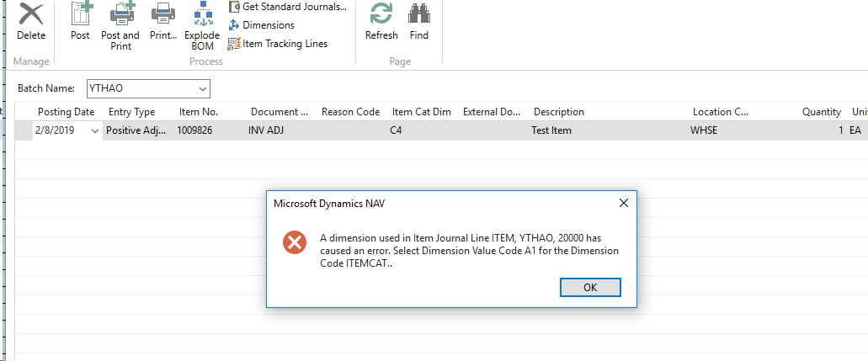This screenshot has width=868, height=361.
Task: Run Explode BOM from the ribbon
Action: point(202,13)
